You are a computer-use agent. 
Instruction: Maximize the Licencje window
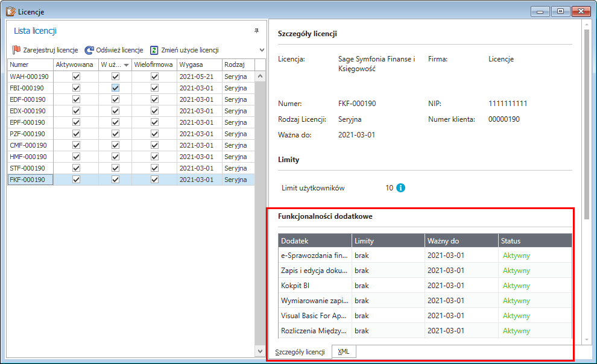pyautogui.click(x=560, y=11)
